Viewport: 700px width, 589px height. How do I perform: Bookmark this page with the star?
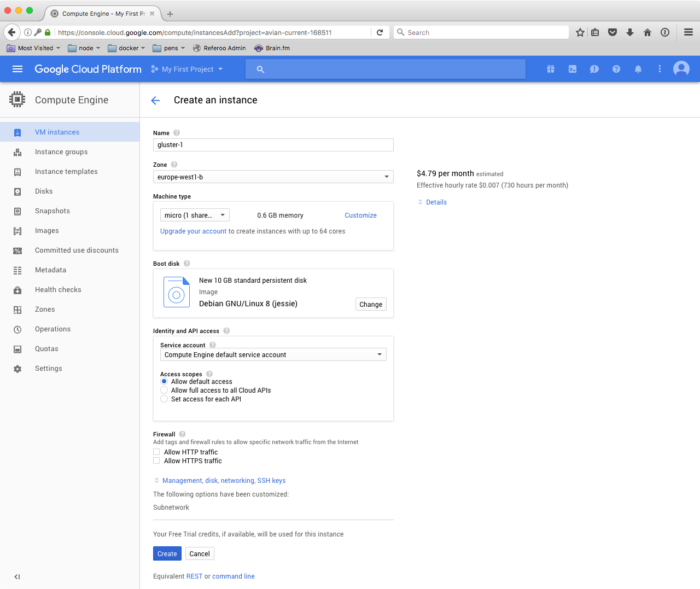tap(580, 32)
